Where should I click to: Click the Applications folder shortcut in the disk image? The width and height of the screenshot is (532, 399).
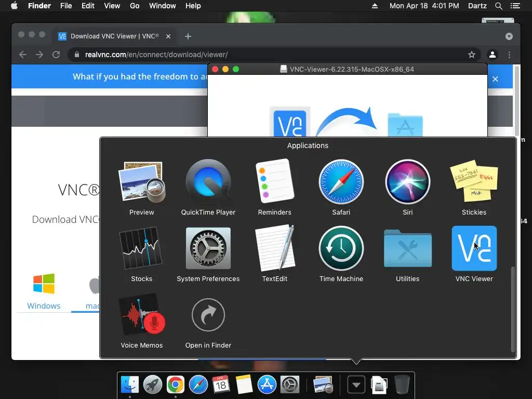(x=405, y=125)
